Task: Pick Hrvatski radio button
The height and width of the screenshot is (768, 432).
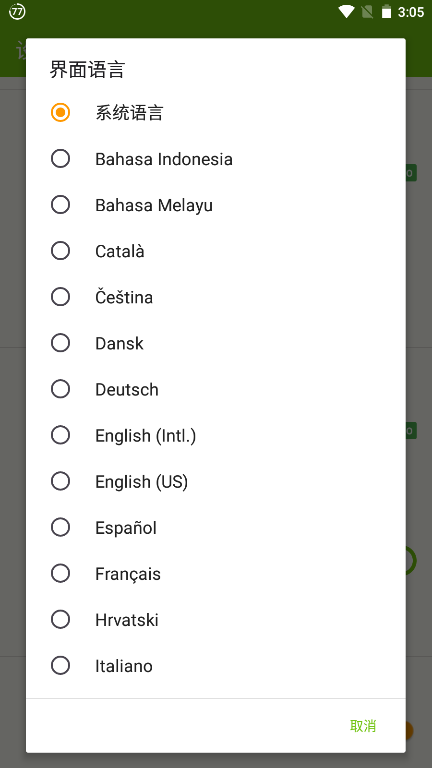Action: click(x=216, y=620)
